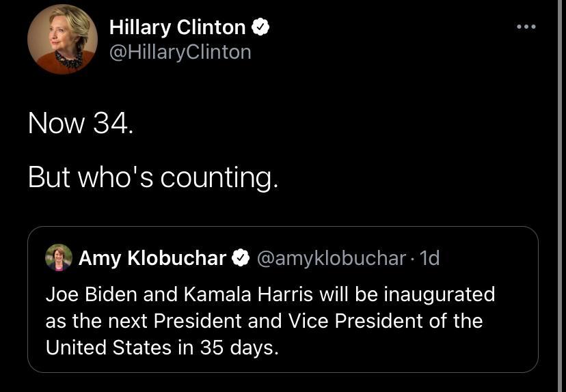The height and width of the screenshot is (392, 566).
Task: Click the line starting "as the next President"
Action: tap(264, 320)
